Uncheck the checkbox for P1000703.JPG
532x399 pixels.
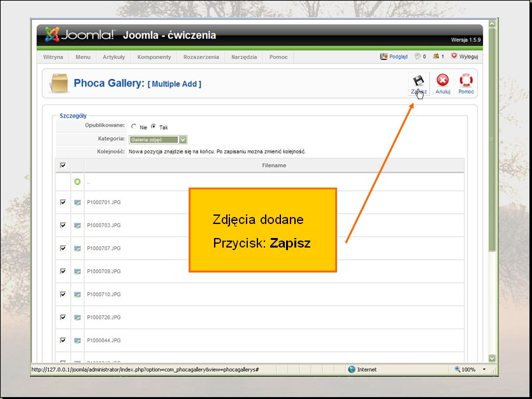[x=62, y=225]
